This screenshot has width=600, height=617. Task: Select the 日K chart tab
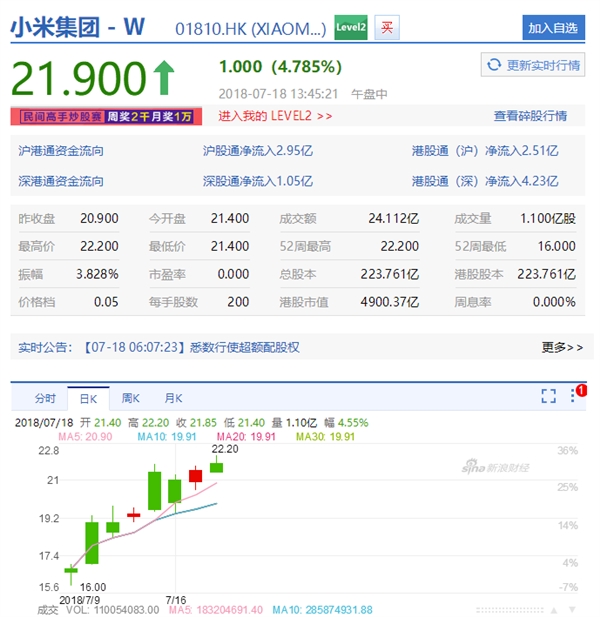click(x=89, y=399)
